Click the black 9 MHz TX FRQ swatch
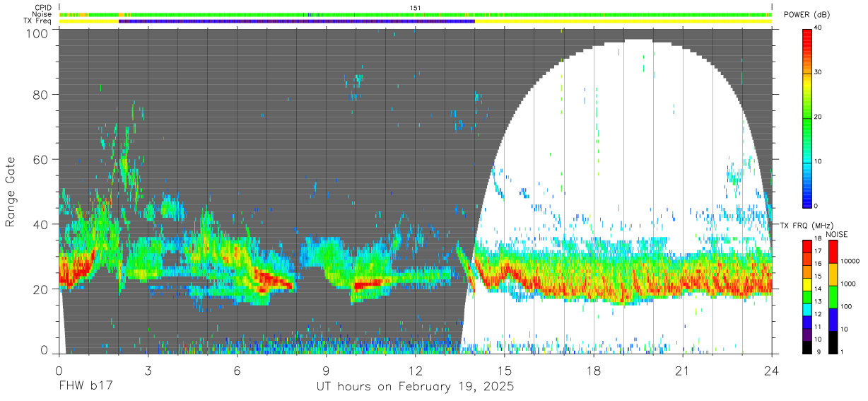Screen dimensions: 868x401 pos(807,347)
